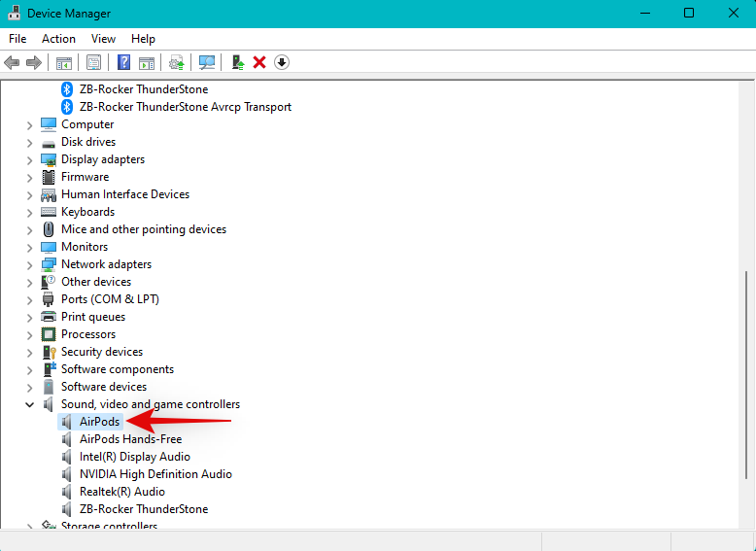Click the Computer category icon
Screen dimensions: 756x551
(x=49, y=124)
